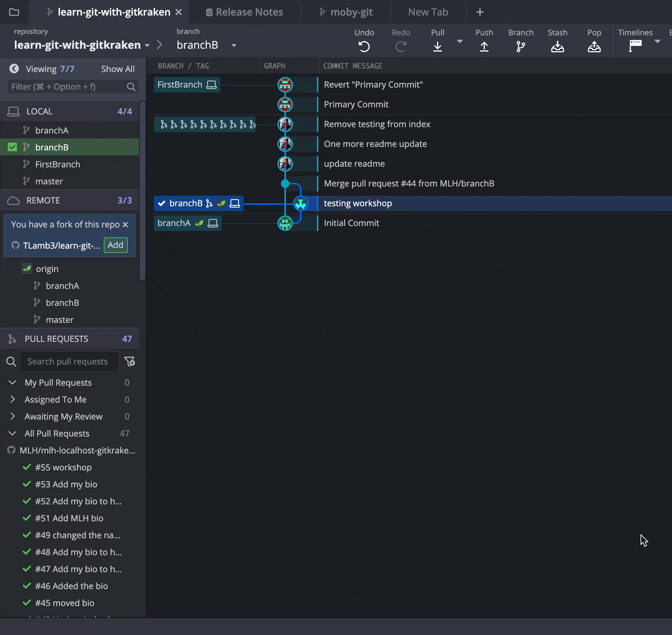Click the Redo icon in the toolbar
672x635 pixels.
click(401, 46)
